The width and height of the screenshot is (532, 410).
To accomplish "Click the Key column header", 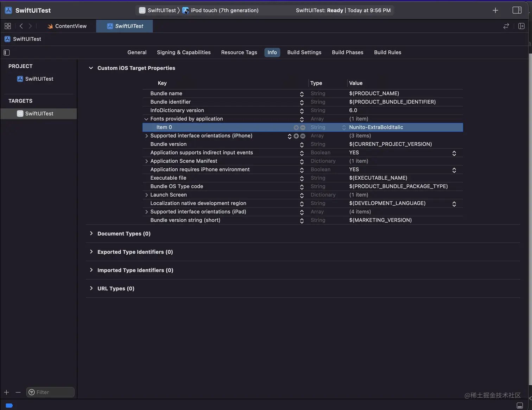I will coord(162,83).
